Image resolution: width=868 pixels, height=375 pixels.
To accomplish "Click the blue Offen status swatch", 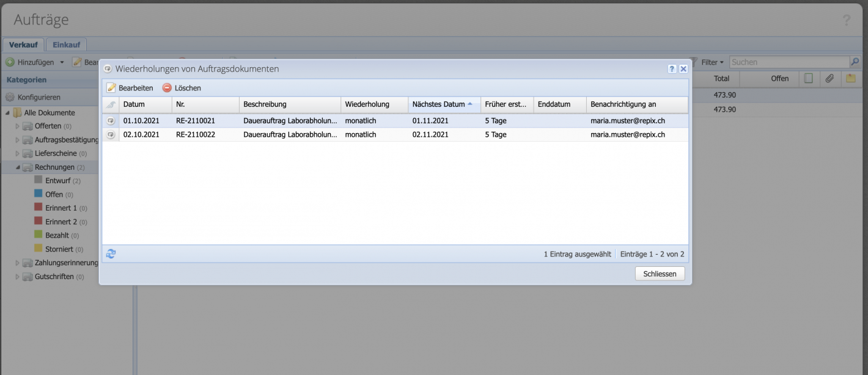I will [x=39, y=194].
